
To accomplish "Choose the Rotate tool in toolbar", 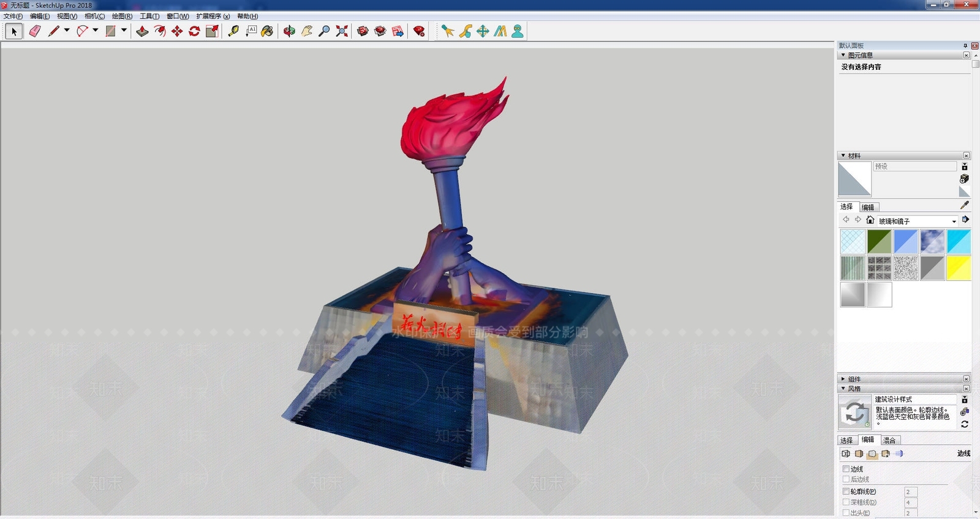I will click(x=194, y=31).
